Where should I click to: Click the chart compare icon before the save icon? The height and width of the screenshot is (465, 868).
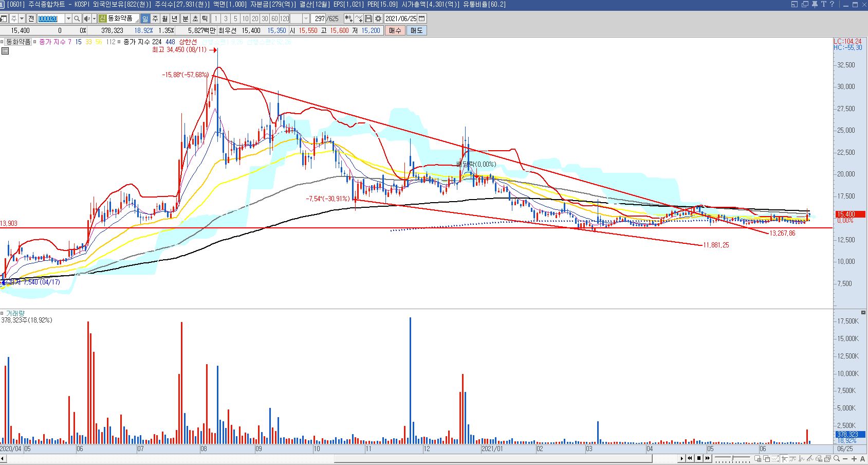(349, 19)
